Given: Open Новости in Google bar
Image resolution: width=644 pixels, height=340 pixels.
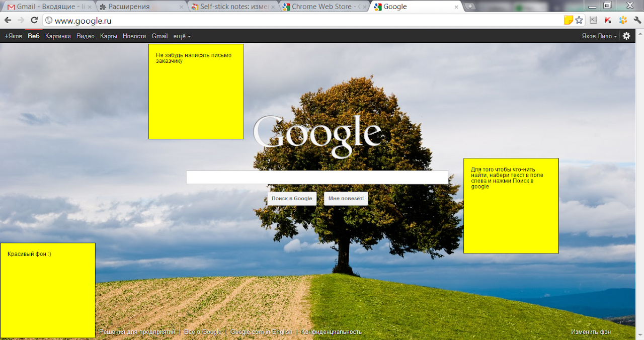Looking at the screenshot, I should pyautogui.click(x=134, y=36).
